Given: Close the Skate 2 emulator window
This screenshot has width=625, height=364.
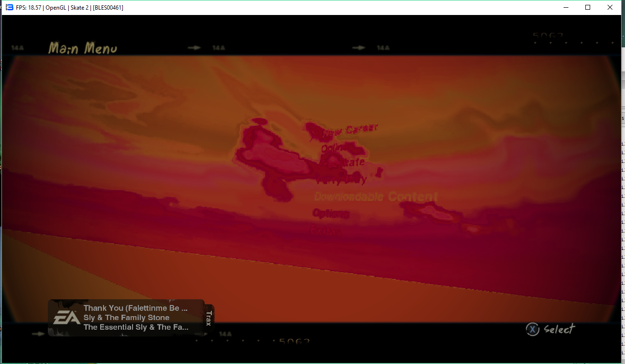Looking at the screenshot, I should [x=610, y=7].
